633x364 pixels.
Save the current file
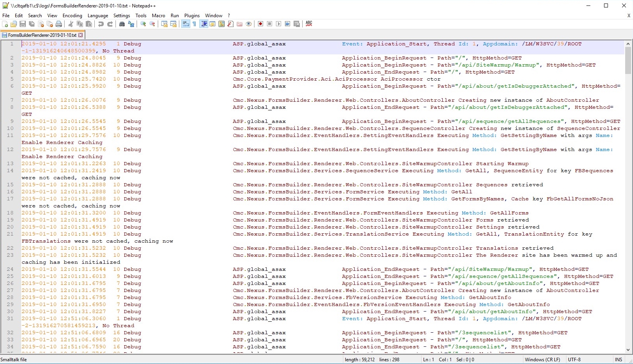point(22,24)
